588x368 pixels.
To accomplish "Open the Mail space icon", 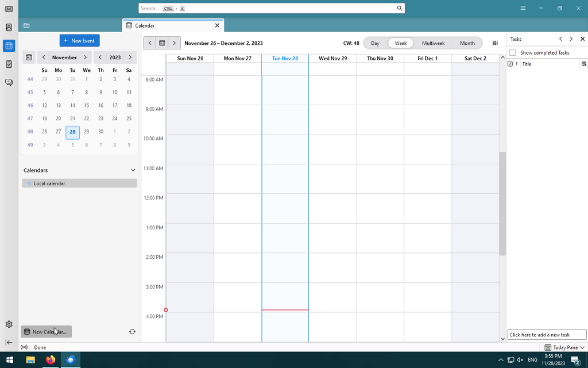I will point(9,9).
